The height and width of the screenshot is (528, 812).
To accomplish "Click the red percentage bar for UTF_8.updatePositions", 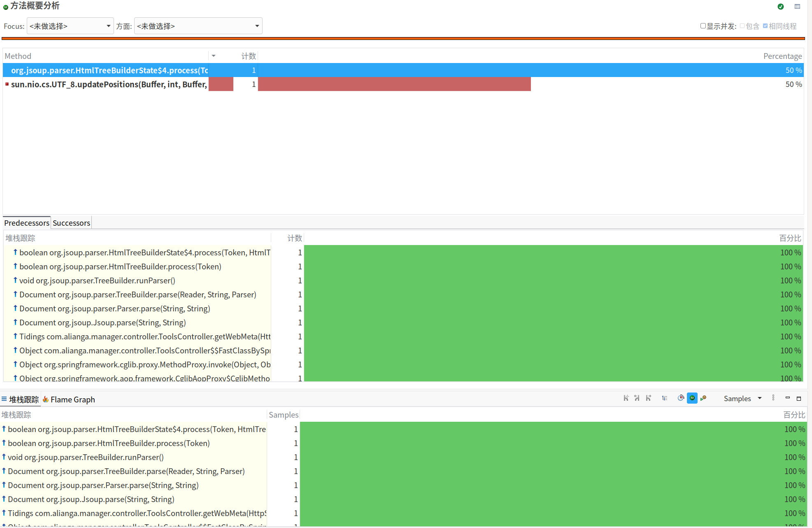I will pyautogui.click(x=394, y=84).
